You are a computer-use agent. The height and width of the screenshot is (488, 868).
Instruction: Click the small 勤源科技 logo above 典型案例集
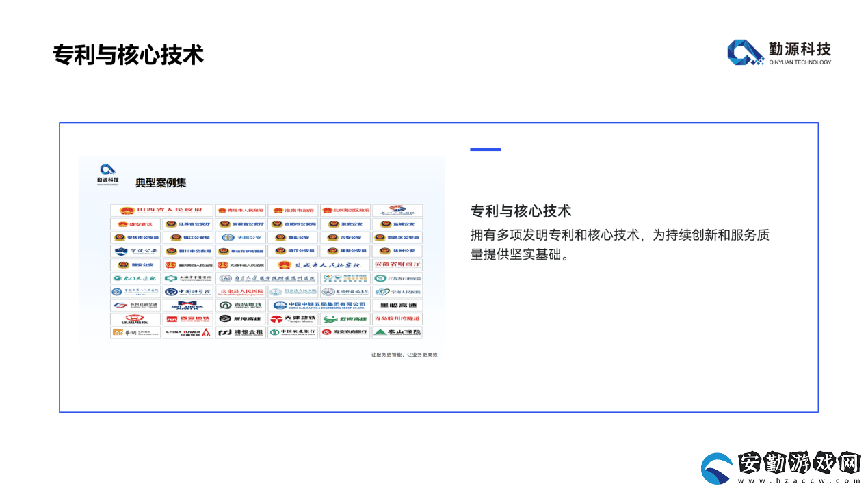pyautogui.click(x=107, y=174)
